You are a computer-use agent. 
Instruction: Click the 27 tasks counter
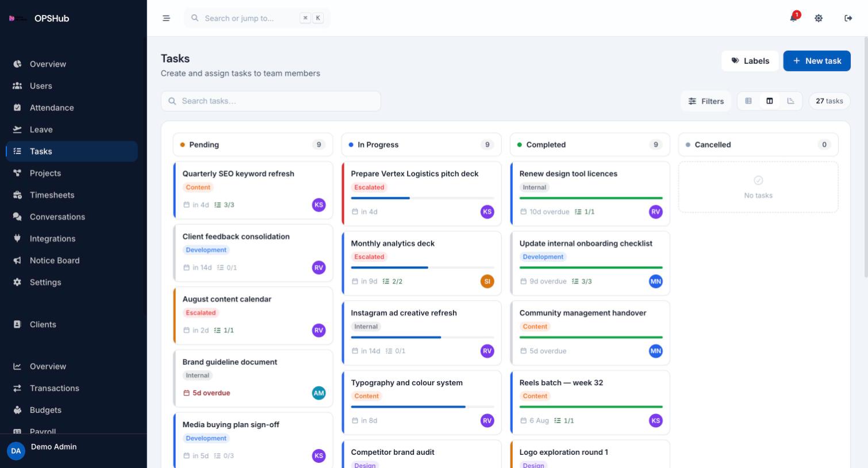pos(829,101)
